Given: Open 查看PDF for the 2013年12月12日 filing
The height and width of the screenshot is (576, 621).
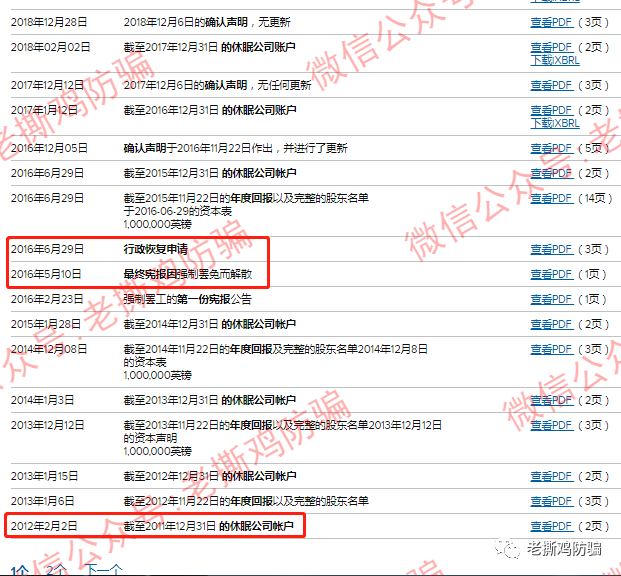Looking at the screenshot, I should (x=552, y=425).
